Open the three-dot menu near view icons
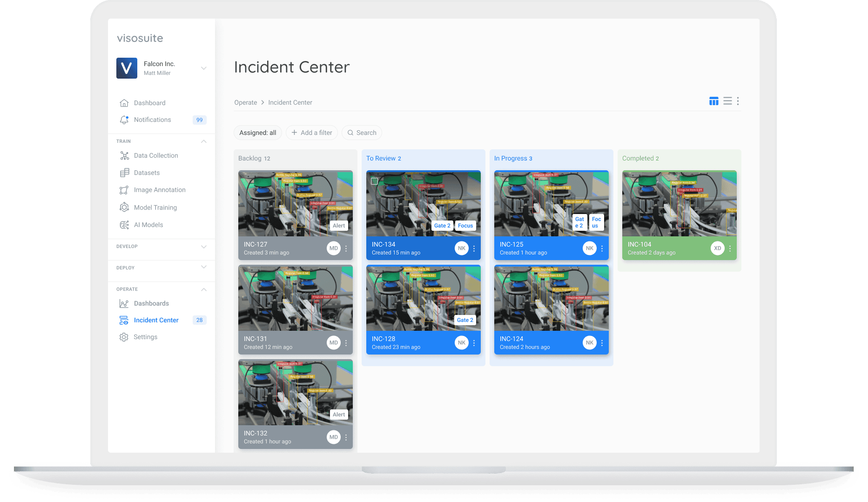Screen dimensions: 868x502 coord(738,101)
